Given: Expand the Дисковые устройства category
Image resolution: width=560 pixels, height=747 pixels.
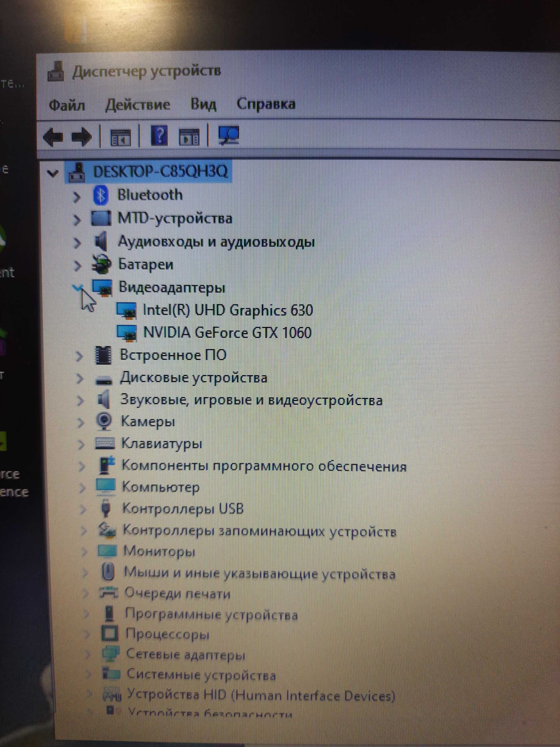Looking at the screenshot, I should (80, 379).
